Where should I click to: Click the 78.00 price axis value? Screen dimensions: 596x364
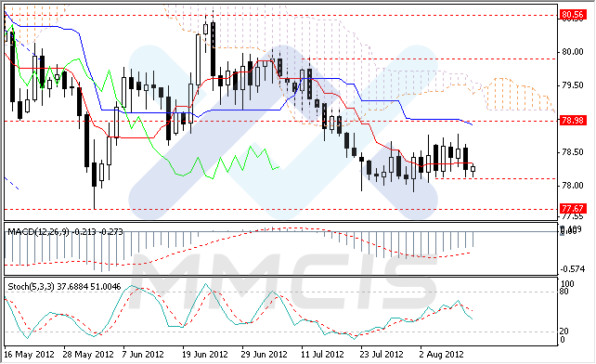pyautogui.click(x=573, y=186)
